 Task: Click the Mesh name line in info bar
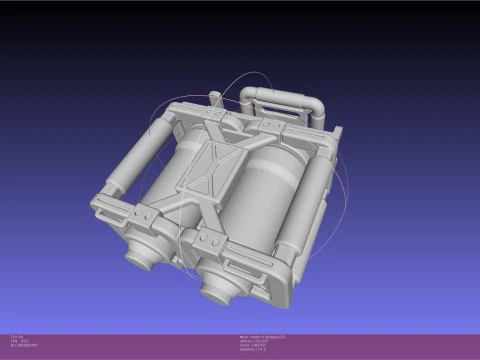(x=263, y=337)
